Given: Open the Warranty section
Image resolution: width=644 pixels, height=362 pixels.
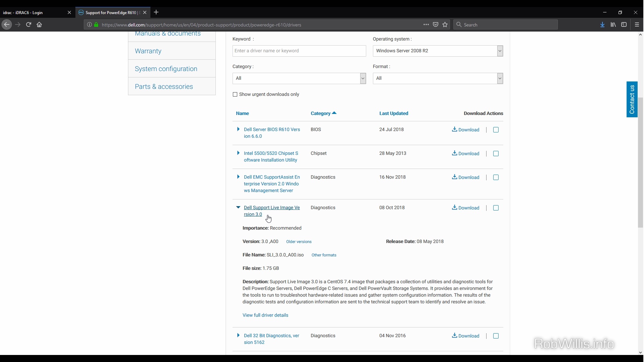Looking at the screenshot, I should (148, 51).
